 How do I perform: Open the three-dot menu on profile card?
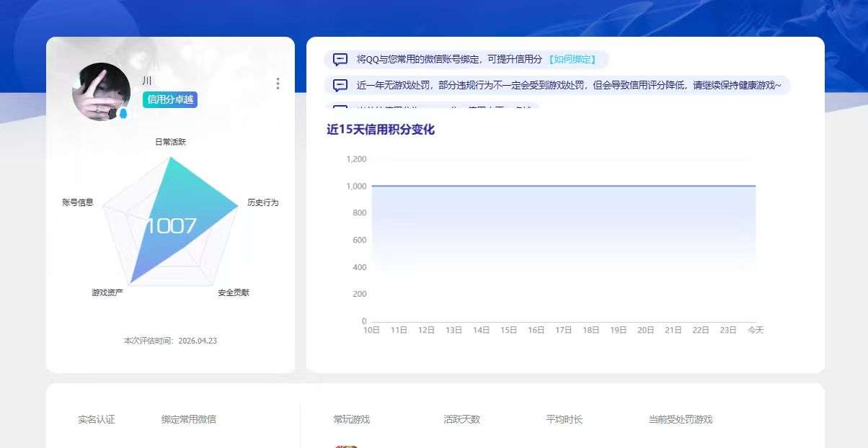pyautogui.click(x=278, y=84)
